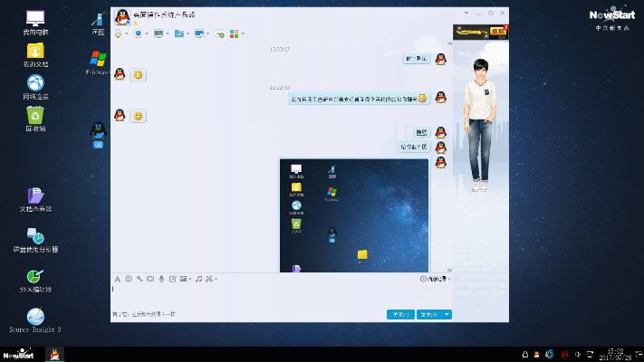Screen dimensions: 644x362
Task: Open the message history dropdown
Action: tap(437, 279)
